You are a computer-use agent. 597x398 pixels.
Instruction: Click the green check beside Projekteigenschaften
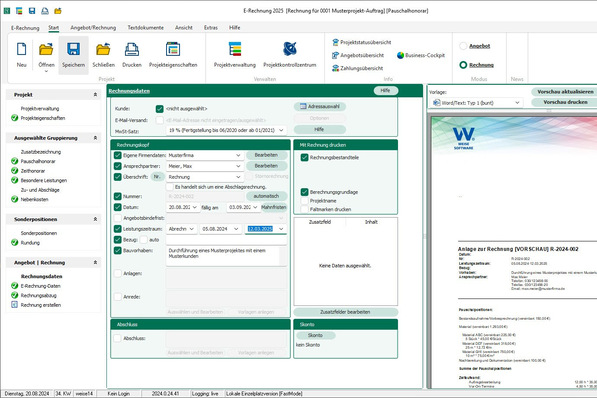[14, 118]
